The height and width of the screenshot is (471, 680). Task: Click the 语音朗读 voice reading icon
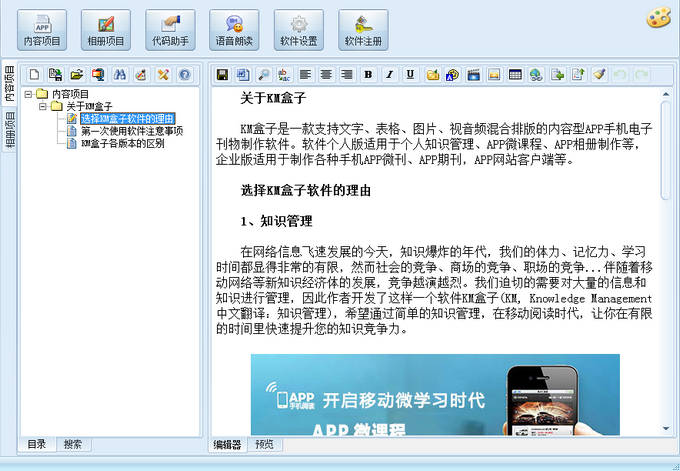pyautogui.click(x=234, y=30)
